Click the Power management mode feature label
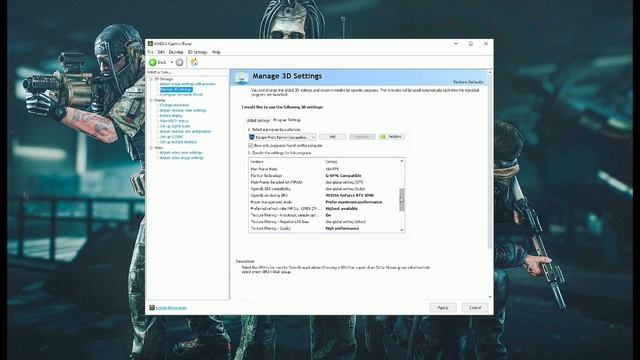This screenshot has width=640, height=360. point(271,202)
